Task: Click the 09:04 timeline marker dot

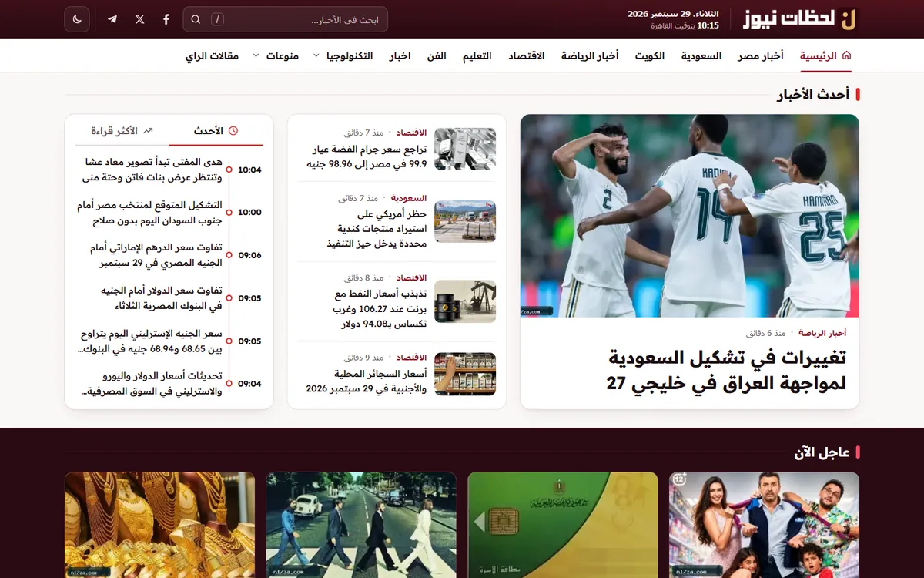Action: [229, 384]
